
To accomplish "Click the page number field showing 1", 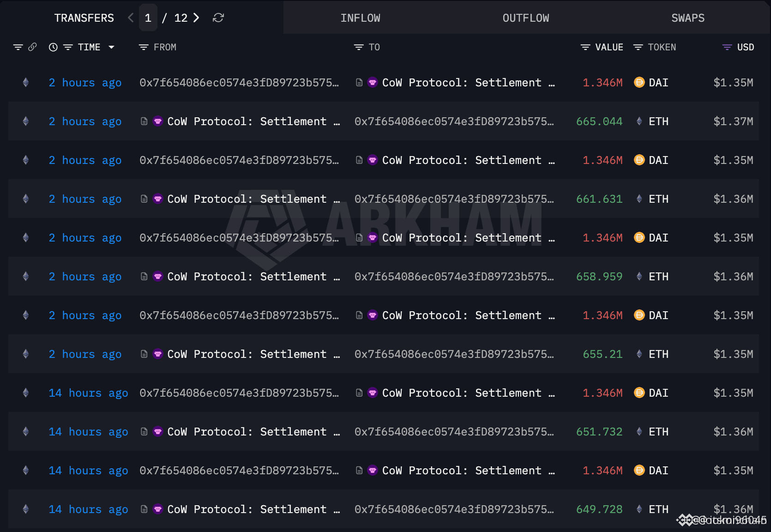I will [148, 18].
